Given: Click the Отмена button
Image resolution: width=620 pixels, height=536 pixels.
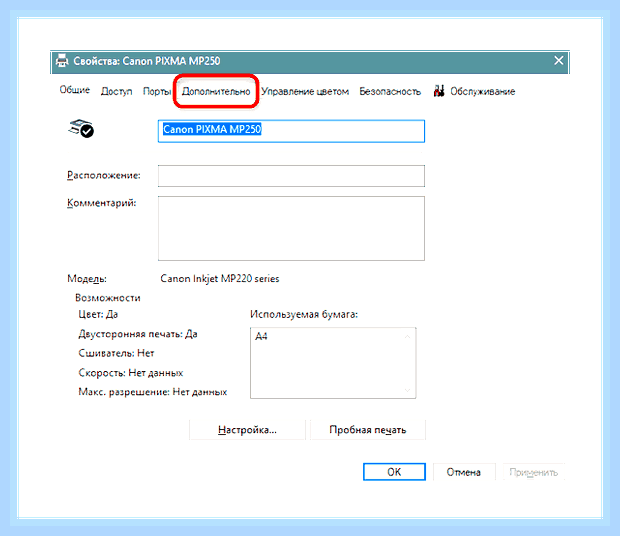Looking at the screenshot, I should (464, 472).
